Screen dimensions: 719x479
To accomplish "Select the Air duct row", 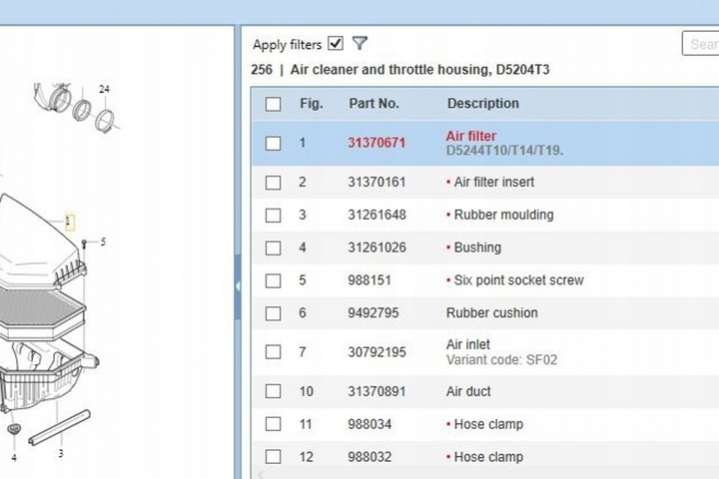I will pyautogui.click(x=468, y=392).
